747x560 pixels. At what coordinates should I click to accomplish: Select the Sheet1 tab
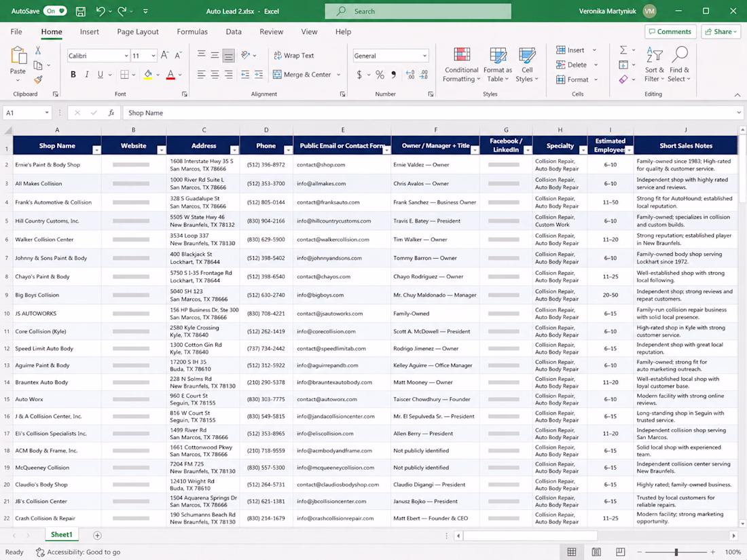click(61, 535)
